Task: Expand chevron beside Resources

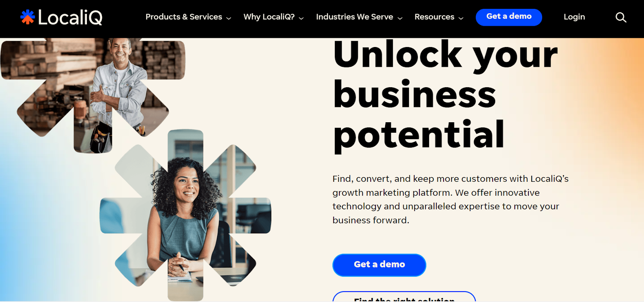Action: [461, 18]
